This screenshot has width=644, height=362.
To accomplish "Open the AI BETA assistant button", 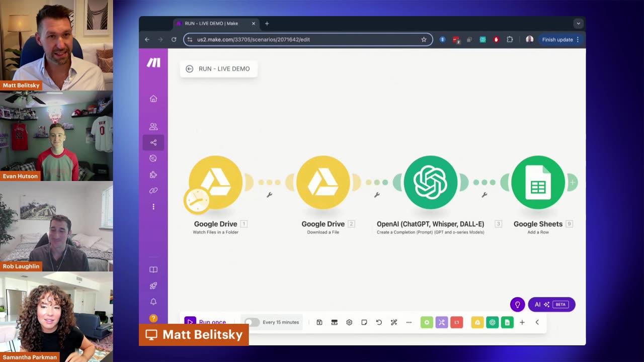I will 551,305.
